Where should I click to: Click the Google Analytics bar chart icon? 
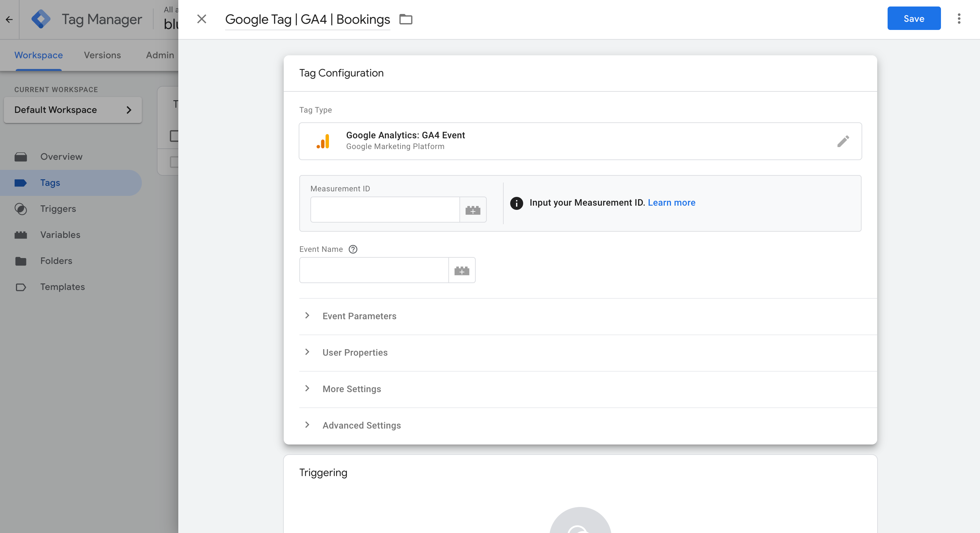323,141
